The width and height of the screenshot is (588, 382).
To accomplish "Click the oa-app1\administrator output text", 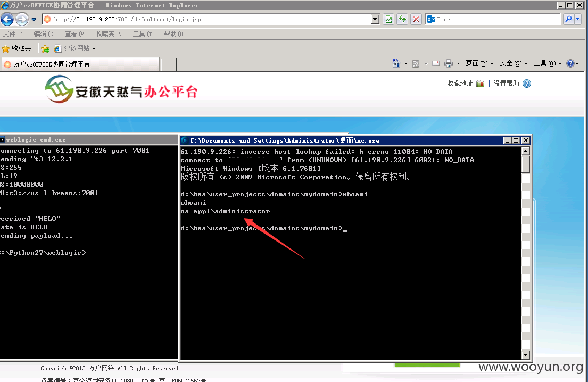I will tap(226, 211).
